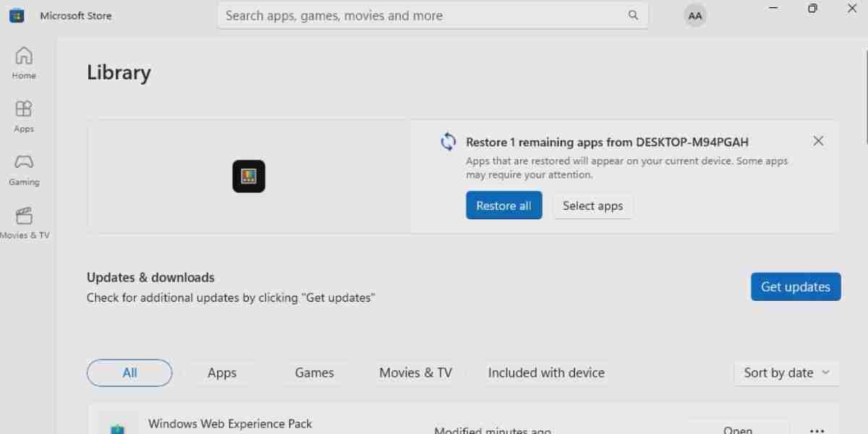Open the Gaming section
This screenshot has height=434, width=868.
click(24, 169)
